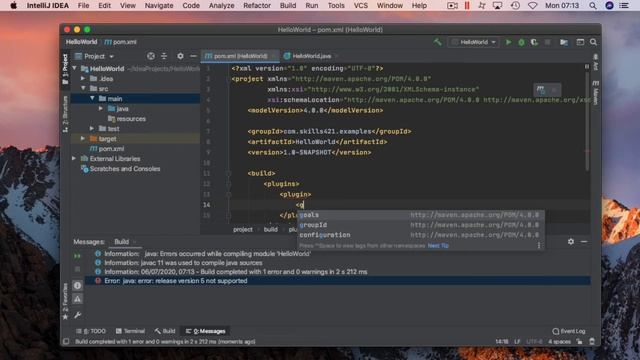This screenshot has height=360, width=640.
Task: Click the 'project' breadcrumb in editor
Action: pyautogui.click(x=243, y=229)
